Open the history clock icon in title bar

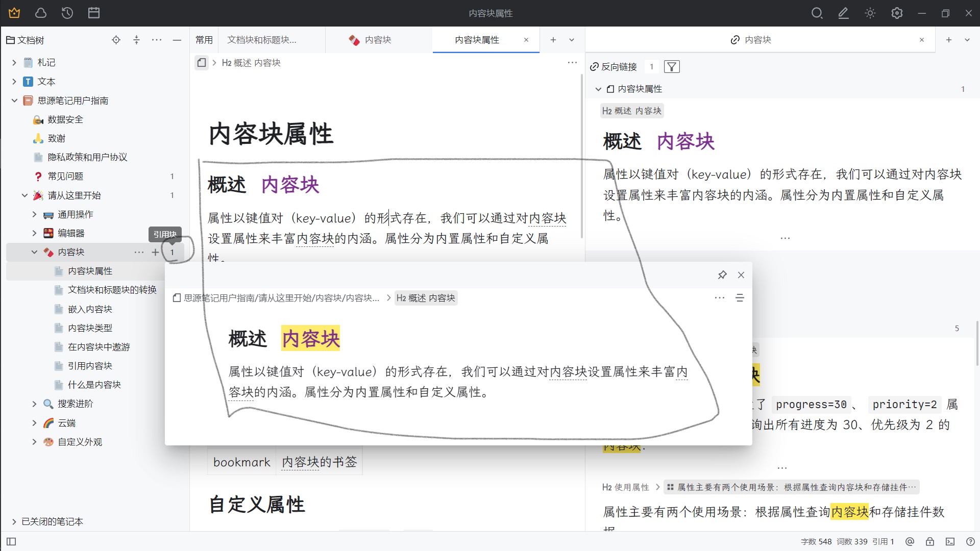point(67,13)
